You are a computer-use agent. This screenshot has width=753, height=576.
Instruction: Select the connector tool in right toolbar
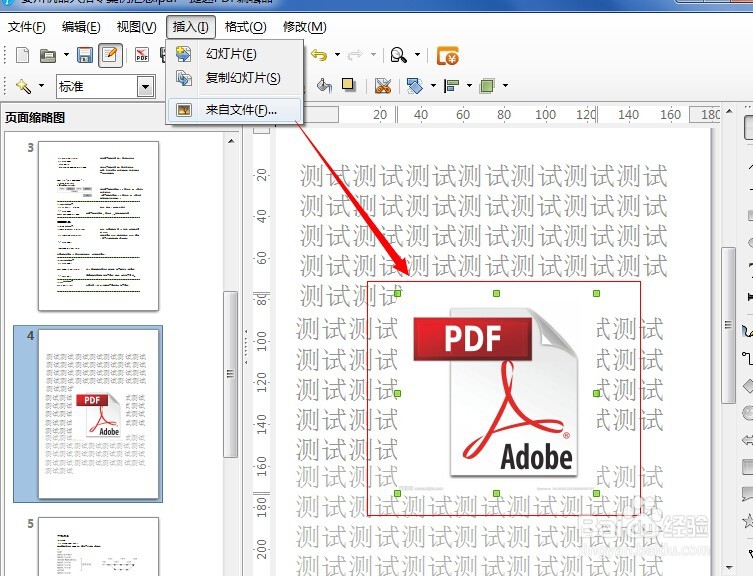[747, 358]
